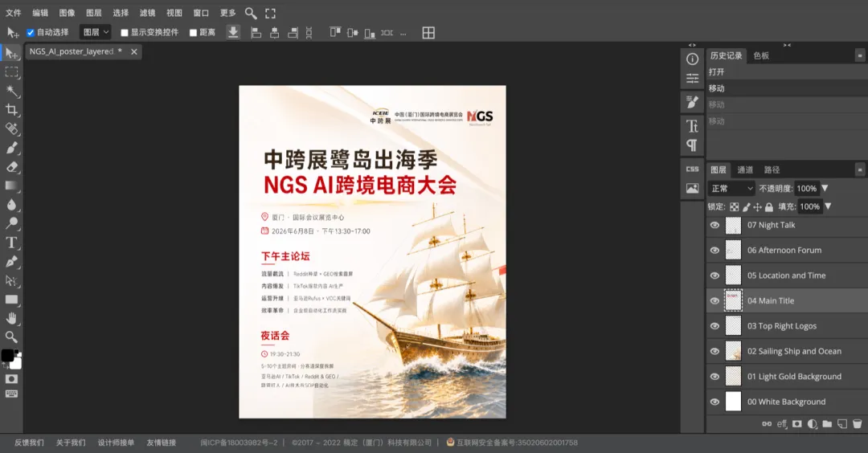Select the Type tool in toolbox
The height and width of the screenshot is (453, 868).
pyautogui.click(x=11, y=243)
